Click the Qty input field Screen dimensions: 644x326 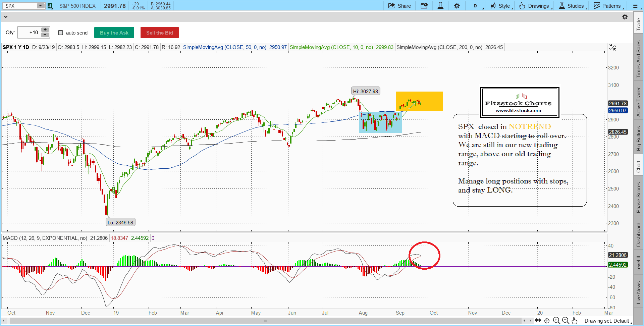(29, 33)
